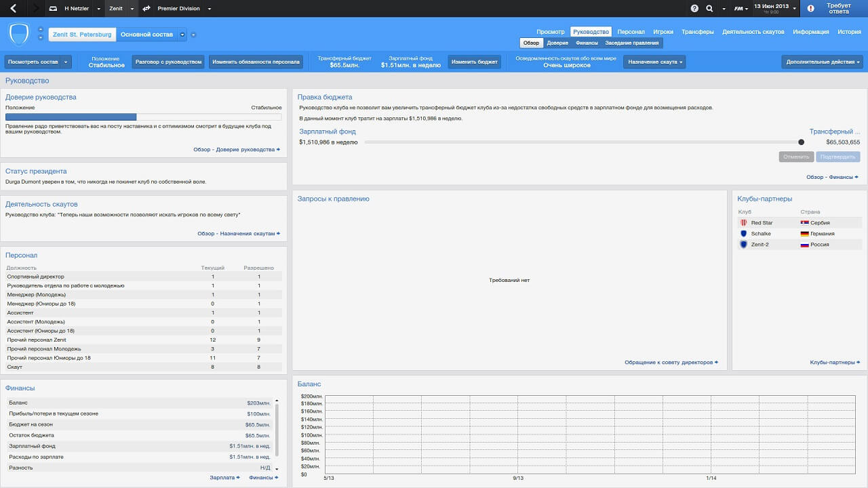Expand the Дополнительные действия menu

(x=823, y=62)
